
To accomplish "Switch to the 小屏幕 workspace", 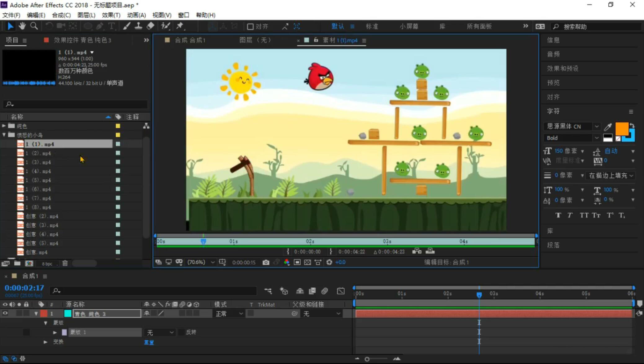I will 409,26.
